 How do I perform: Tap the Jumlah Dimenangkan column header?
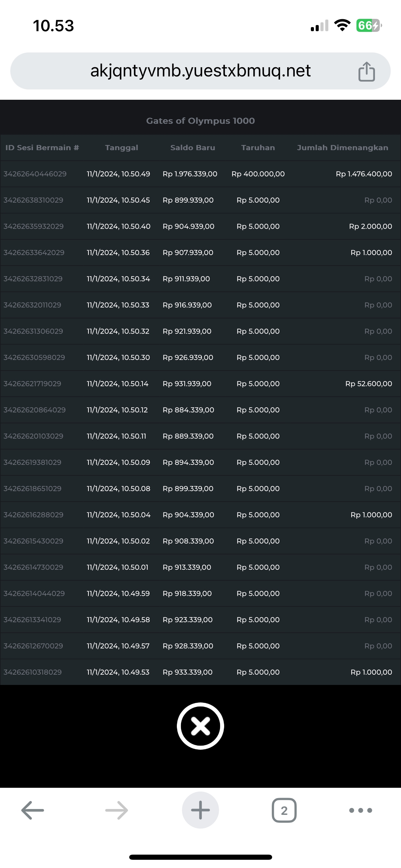pos(342,148)
